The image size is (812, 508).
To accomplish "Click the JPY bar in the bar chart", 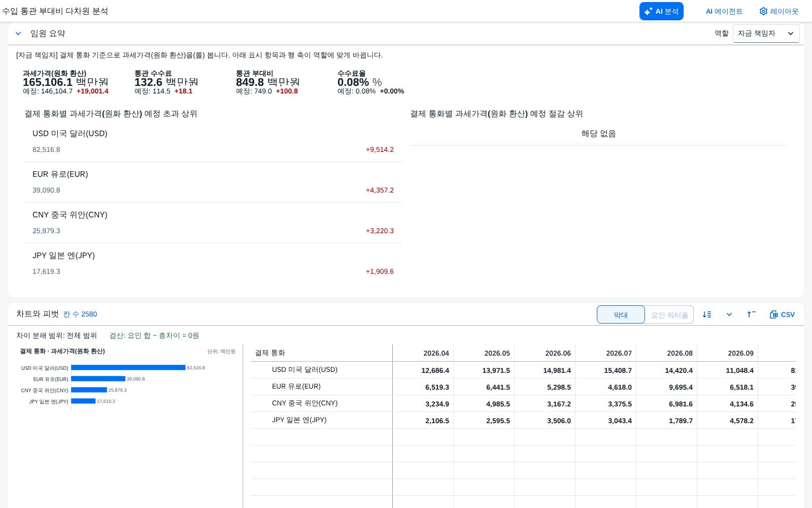I will 83,401.
